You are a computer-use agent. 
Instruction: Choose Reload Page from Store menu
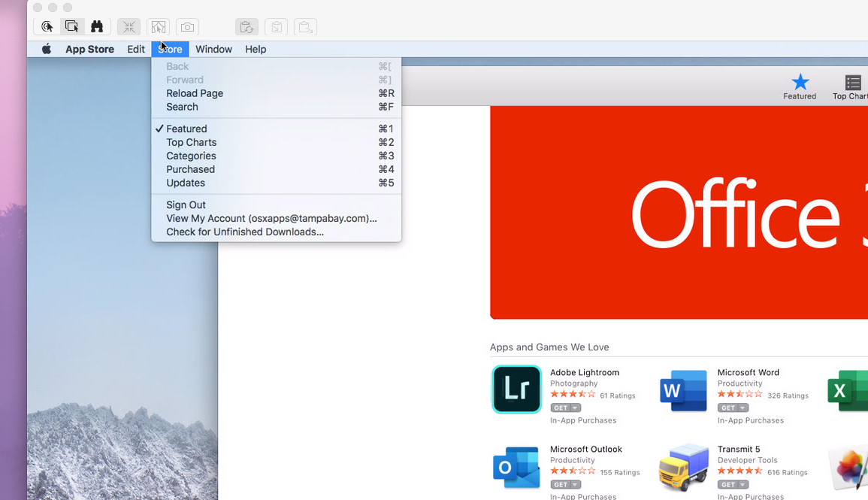277,93
